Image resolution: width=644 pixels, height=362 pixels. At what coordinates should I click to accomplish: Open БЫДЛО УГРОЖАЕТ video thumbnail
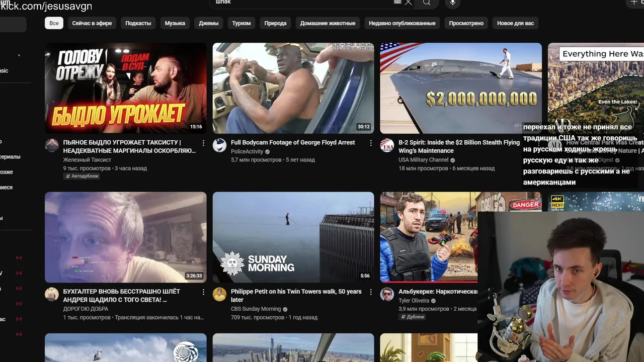pos(126,88)
